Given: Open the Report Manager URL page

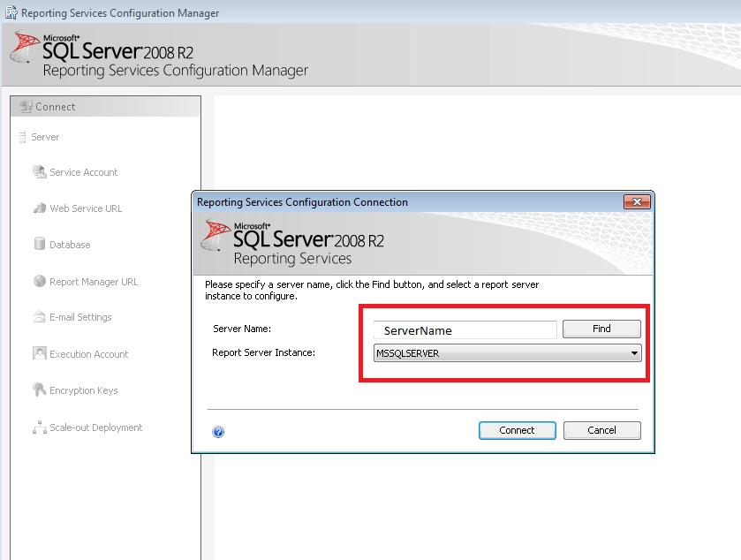Looking at the screenshot, I should 94,282.
